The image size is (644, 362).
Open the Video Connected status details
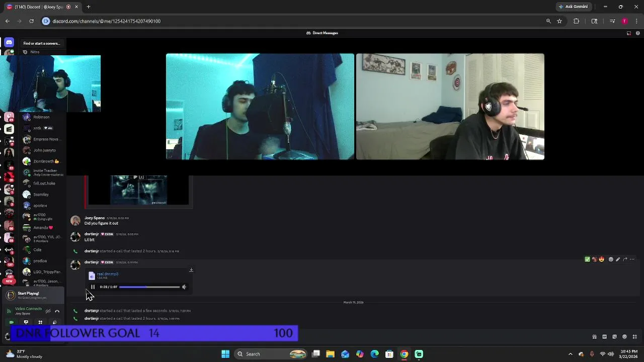(x=28, y=309)
